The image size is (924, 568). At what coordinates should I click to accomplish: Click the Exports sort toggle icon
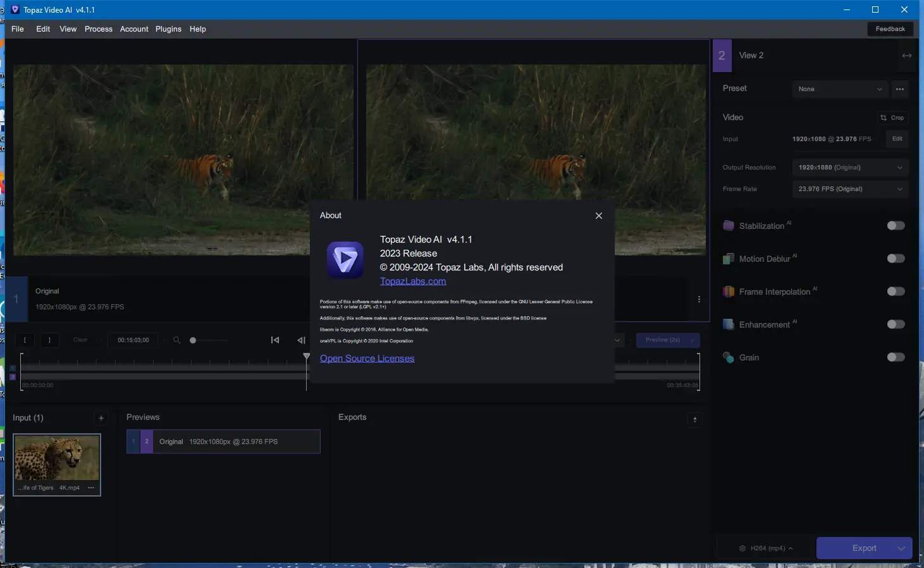click(x=695, y=420)
